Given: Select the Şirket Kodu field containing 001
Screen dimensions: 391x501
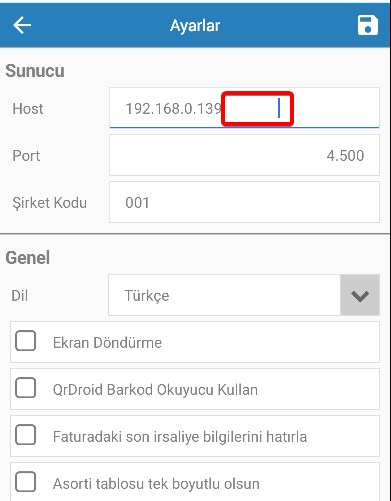Looking at the screenshot, I should click(x=244, y=202).
